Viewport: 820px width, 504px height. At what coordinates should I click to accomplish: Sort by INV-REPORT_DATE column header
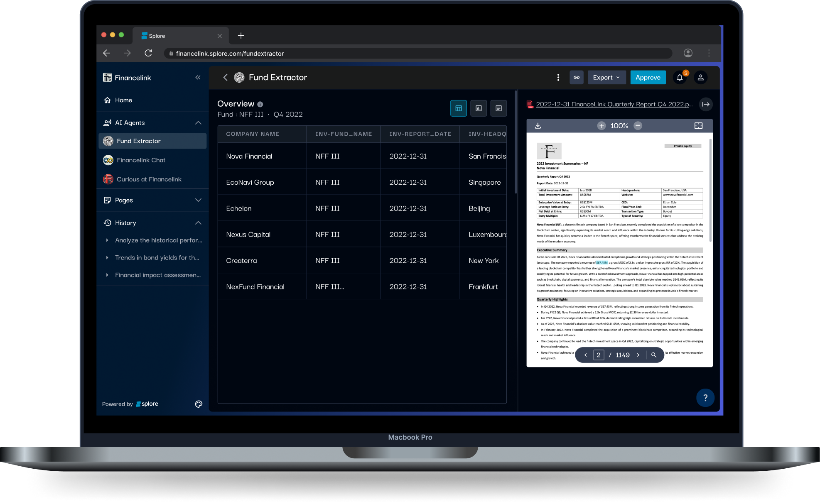click(420, 134)
